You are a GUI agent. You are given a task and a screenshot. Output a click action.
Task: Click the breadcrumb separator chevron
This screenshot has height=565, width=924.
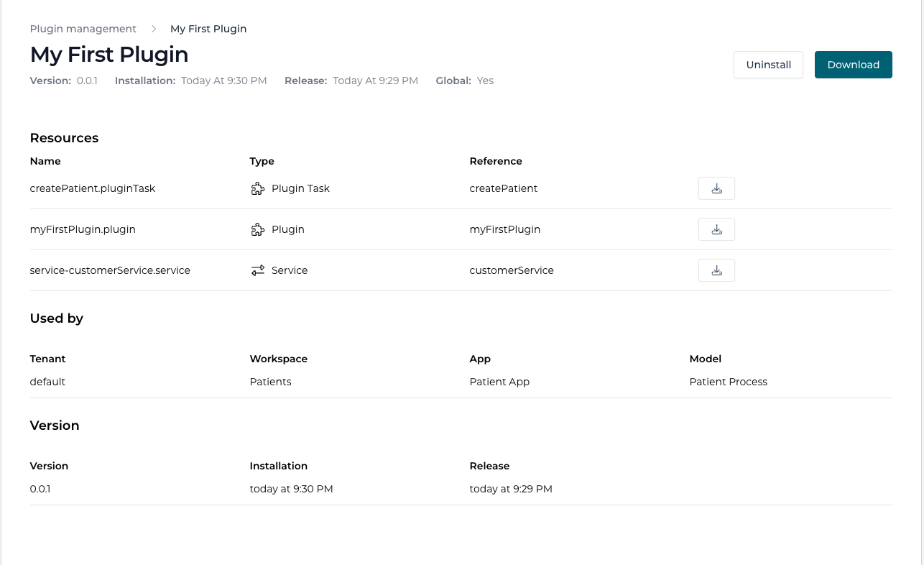point(153,29)
